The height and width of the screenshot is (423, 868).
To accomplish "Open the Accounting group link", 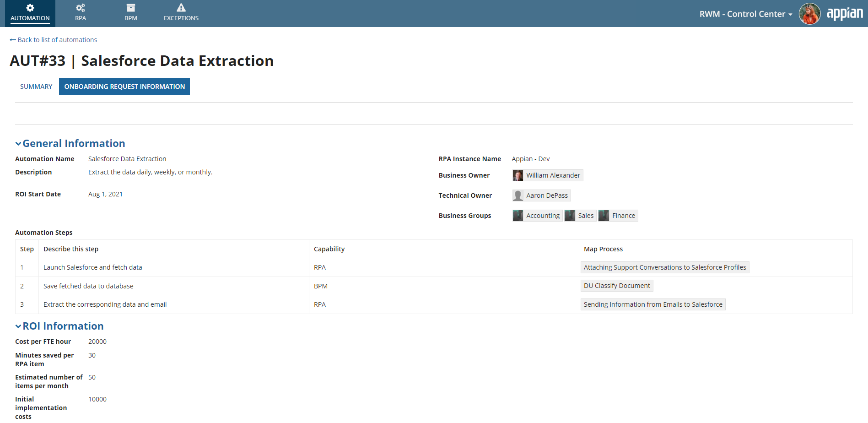I will [x=543, y=216].
